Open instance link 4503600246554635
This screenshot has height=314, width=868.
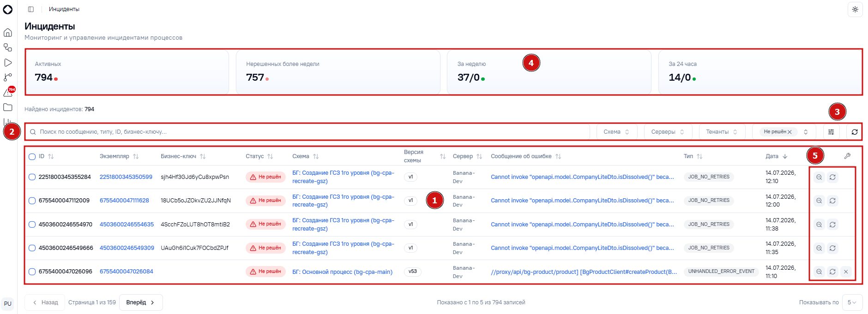[127, 225]
